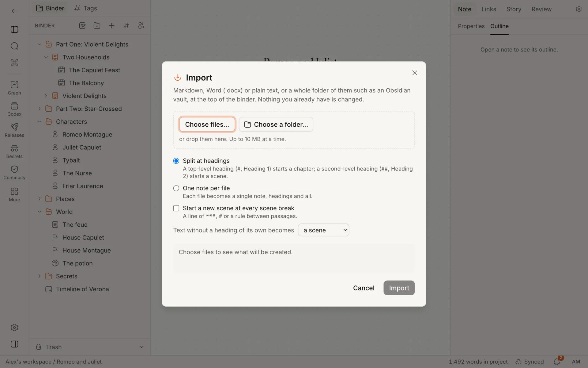This screenshot has width=588, height=368.
Task: Click the sort arrows icon in Binder toolbar
Action: [x=126, y=26]
